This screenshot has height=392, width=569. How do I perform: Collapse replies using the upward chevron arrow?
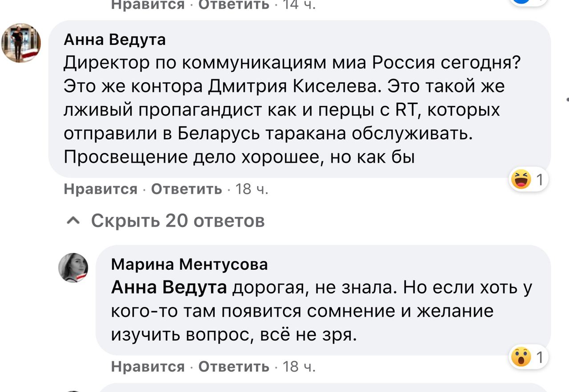tap(74, 220)
